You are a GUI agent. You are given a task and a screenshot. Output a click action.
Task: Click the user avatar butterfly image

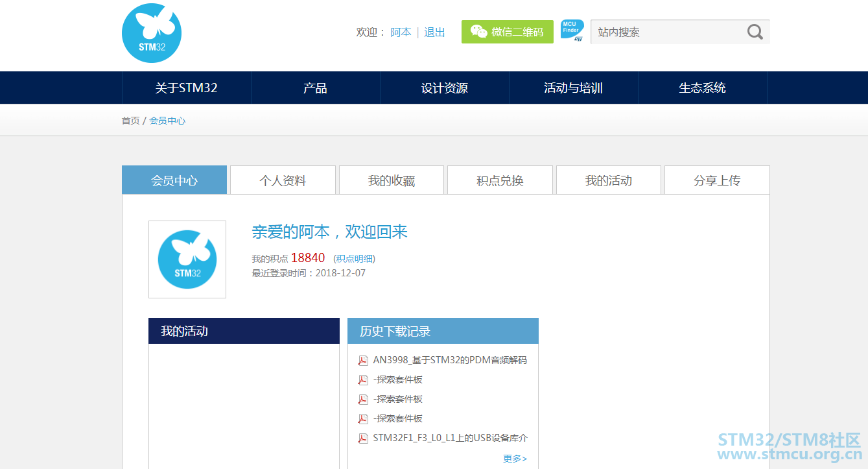(x=187, y=259)
